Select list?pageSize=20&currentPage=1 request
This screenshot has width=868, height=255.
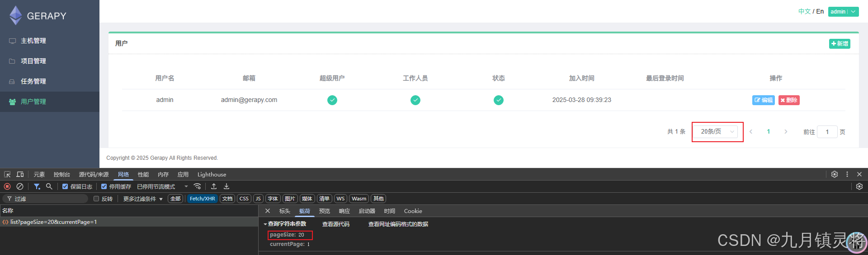(x=129, y=222)
